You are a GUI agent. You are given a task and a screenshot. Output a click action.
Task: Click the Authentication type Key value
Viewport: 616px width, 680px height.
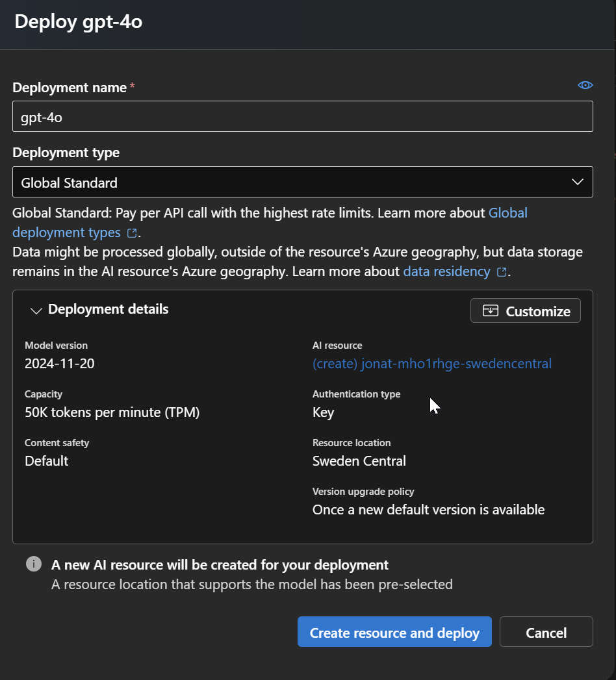pyautogui.click(x=323, y=412)
